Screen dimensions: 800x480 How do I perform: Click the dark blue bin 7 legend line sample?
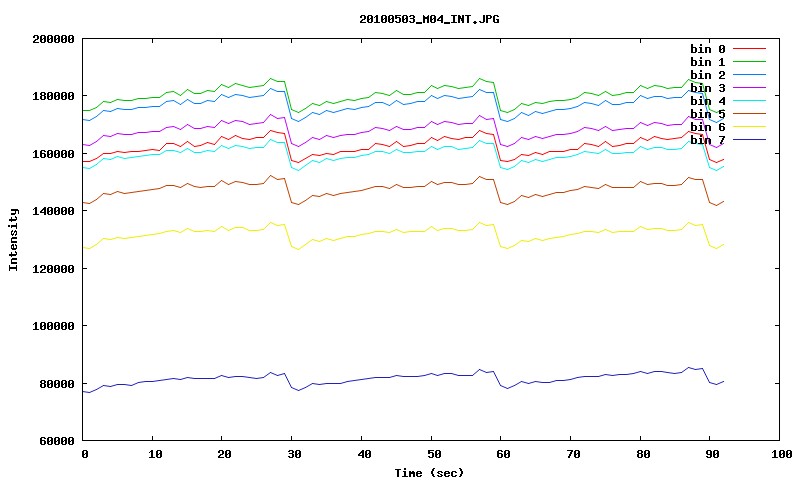[749, 140]
